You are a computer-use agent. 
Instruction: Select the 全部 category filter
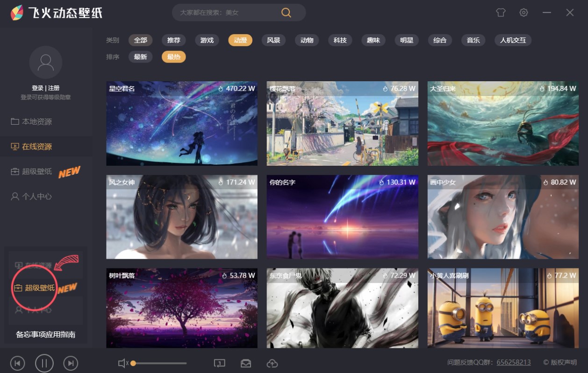(140, 40)
